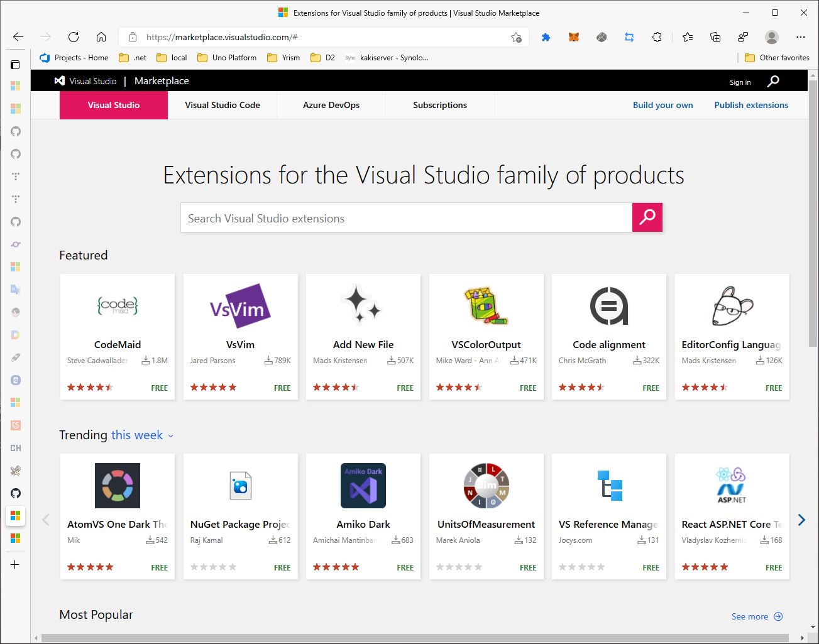Open Uno Platform favorites folder
The image size is (819, 644).
click(227, 58)
